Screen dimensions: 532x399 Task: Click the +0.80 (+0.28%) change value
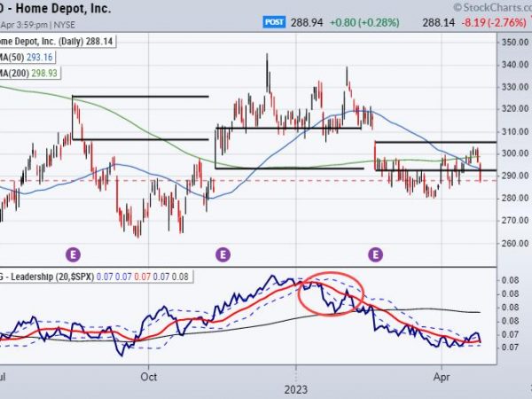pos(364,23)
